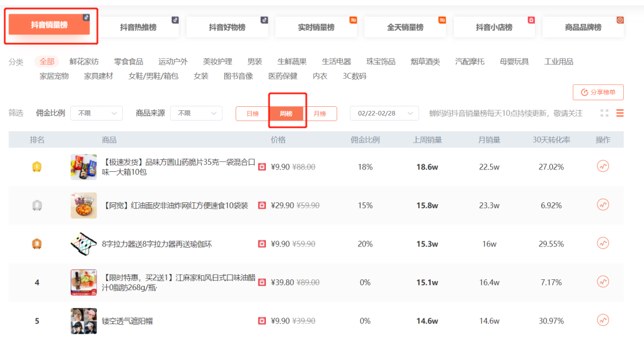The width and height of the screenshot is (644, 339).
Task: Select category 男装
Action: pyautogui.click(x=255, y=61)
